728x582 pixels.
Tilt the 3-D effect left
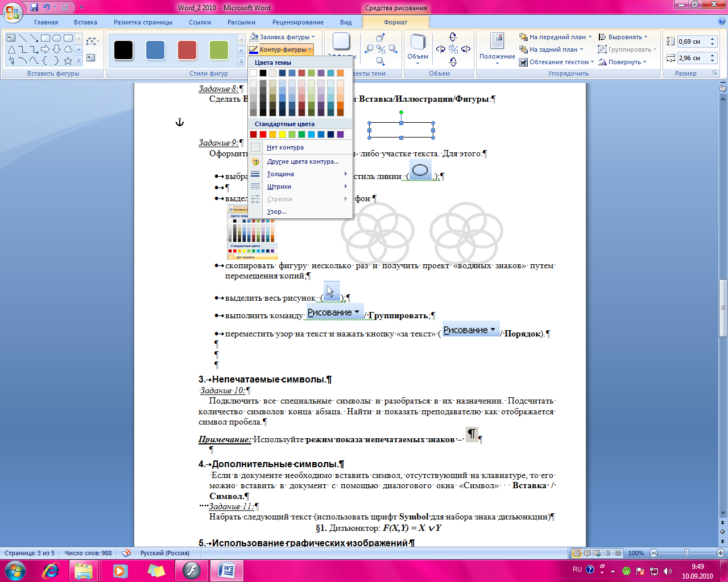(x=440, y=49)
